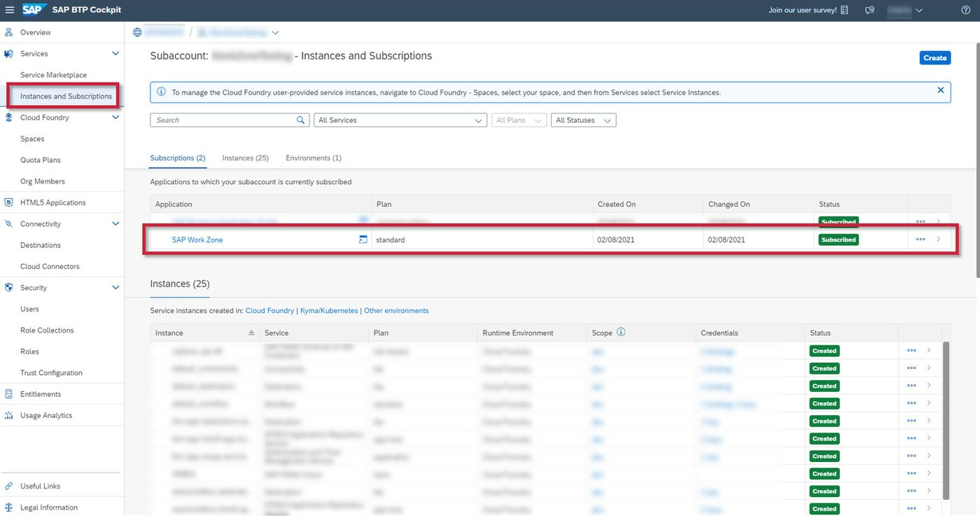Click the SAP logo
Screen dimensions: 980x516
[35, 10]
